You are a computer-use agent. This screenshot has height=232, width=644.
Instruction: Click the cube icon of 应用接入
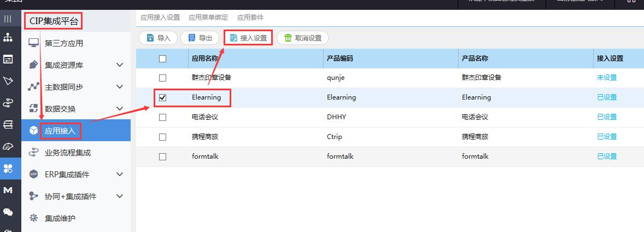coord(34,130)
